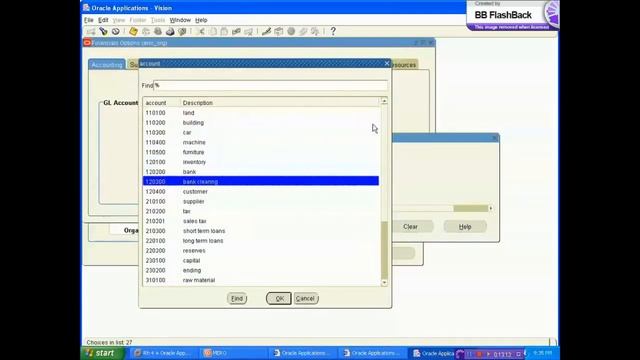Click the Windows start button
The width and height of the screenshot is (640, 360).
point(101,353)
